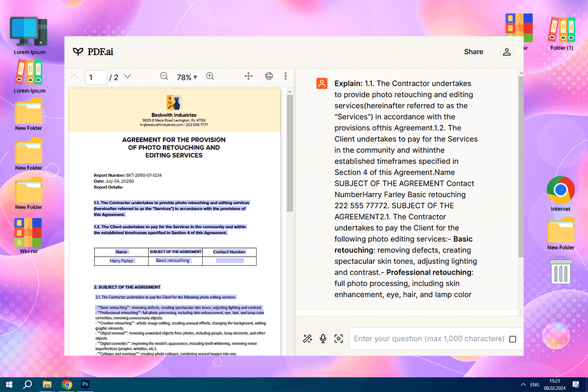
Task: Activate the microphone voice input
Action: pos(323,339)
